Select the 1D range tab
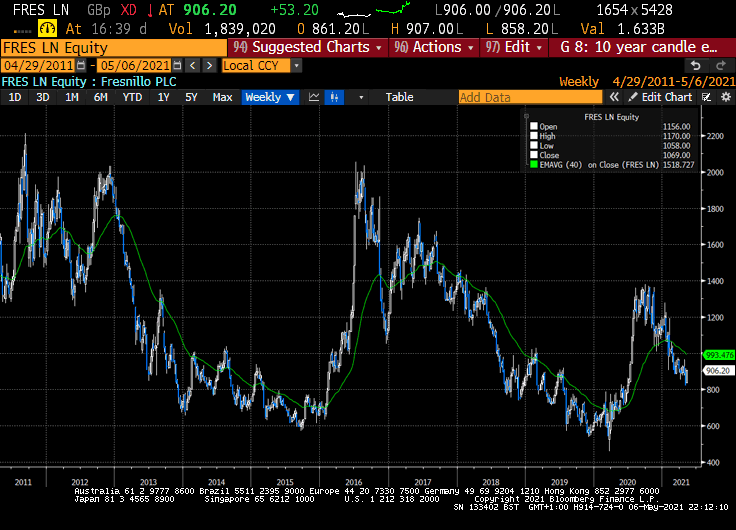This screenshot has width=736, height=530. [x=15, y=97]
